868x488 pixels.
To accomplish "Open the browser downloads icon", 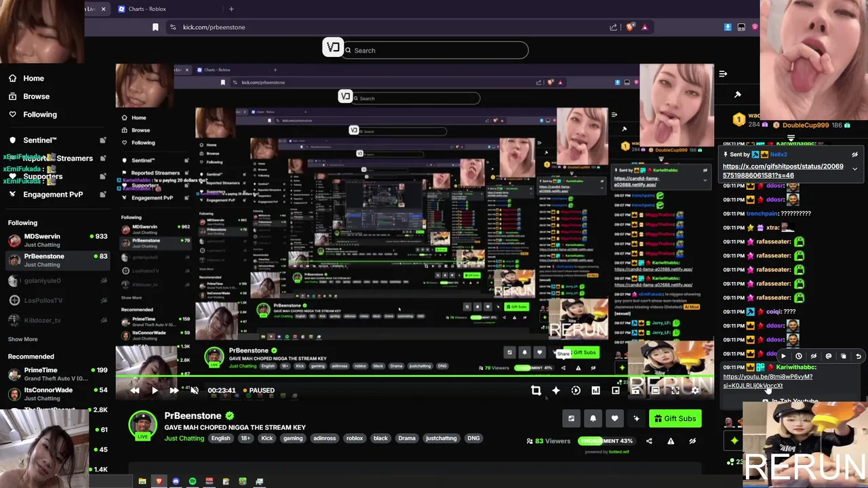I will click(728, 27).
